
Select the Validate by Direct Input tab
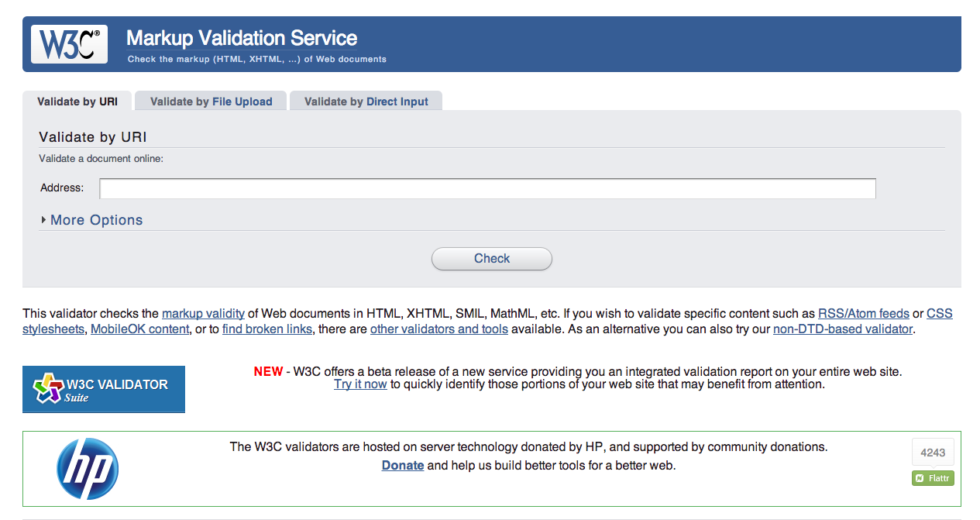[x=366, y=102]
